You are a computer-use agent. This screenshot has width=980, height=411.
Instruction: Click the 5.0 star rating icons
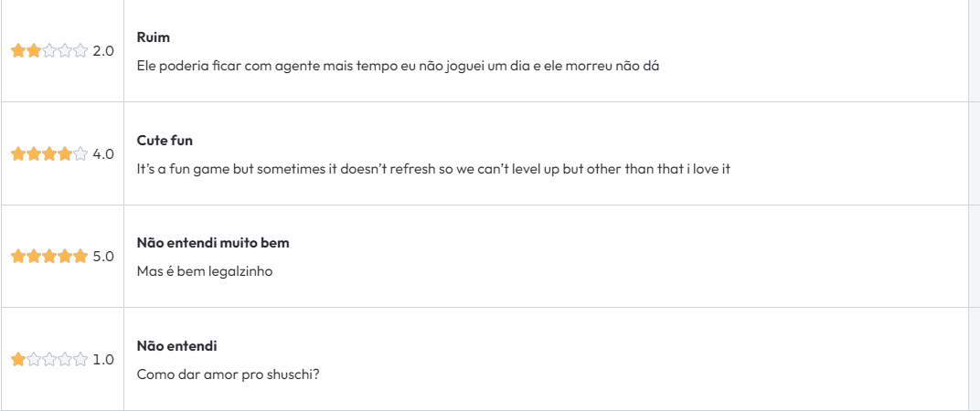[x=49, y=256]
